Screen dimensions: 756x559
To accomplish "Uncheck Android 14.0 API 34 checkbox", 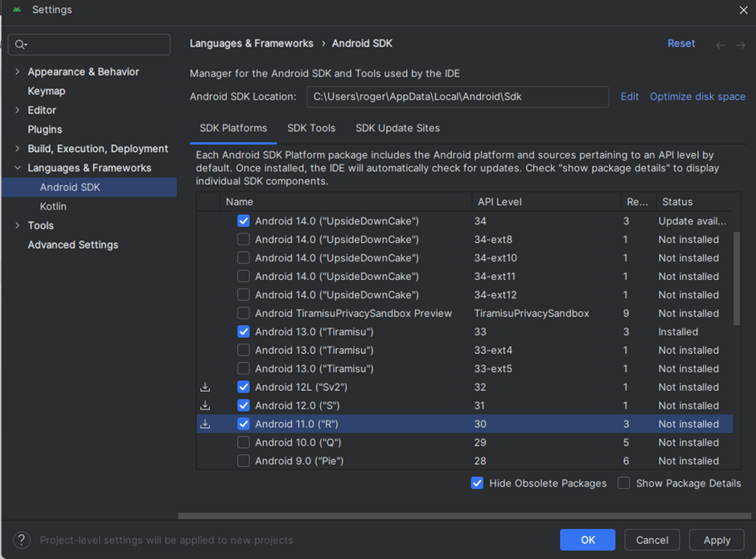I will click(x=244, y=221).
